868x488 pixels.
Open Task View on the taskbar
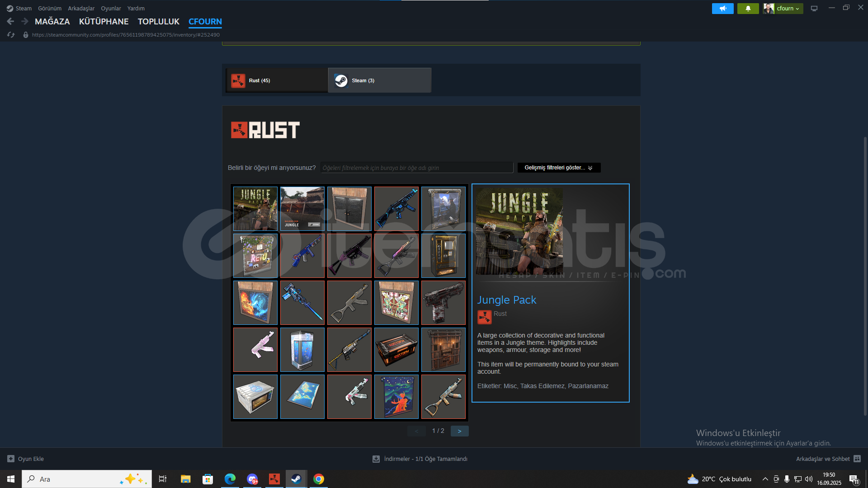163,479
